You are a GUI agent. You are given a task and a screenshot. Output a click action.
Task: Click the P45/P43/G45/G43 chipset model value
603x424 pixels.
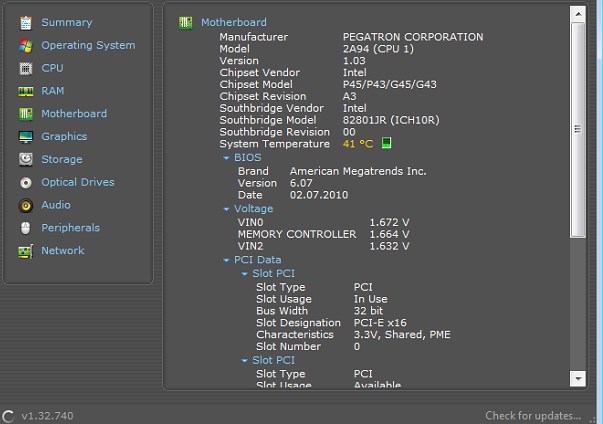click(390, 84)
